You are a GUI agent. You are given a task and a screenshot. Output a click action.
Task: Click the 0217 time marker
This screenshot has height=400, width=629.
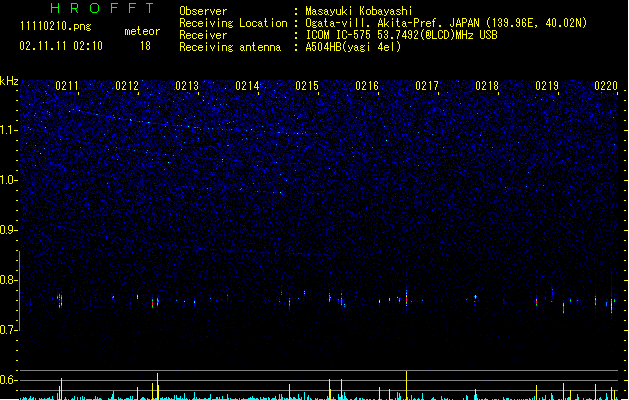[x=427, y=86]
